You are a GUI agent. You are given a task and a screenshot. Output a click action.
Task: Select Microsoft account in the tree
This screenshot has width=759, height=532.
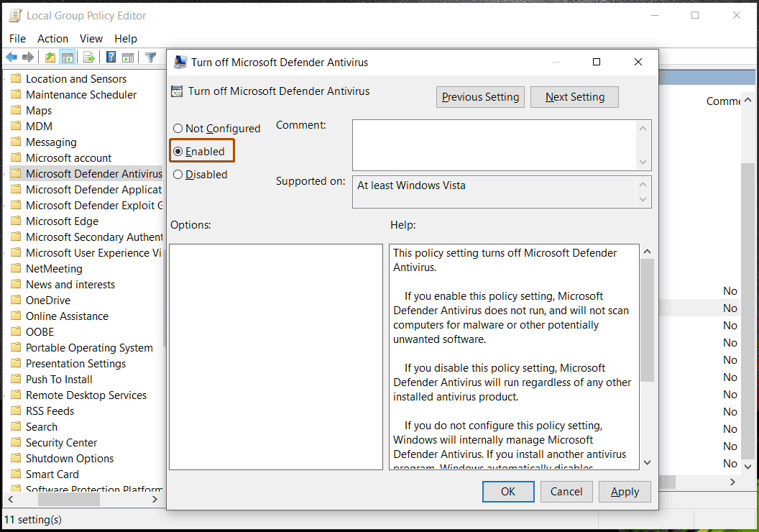[68, 158]
